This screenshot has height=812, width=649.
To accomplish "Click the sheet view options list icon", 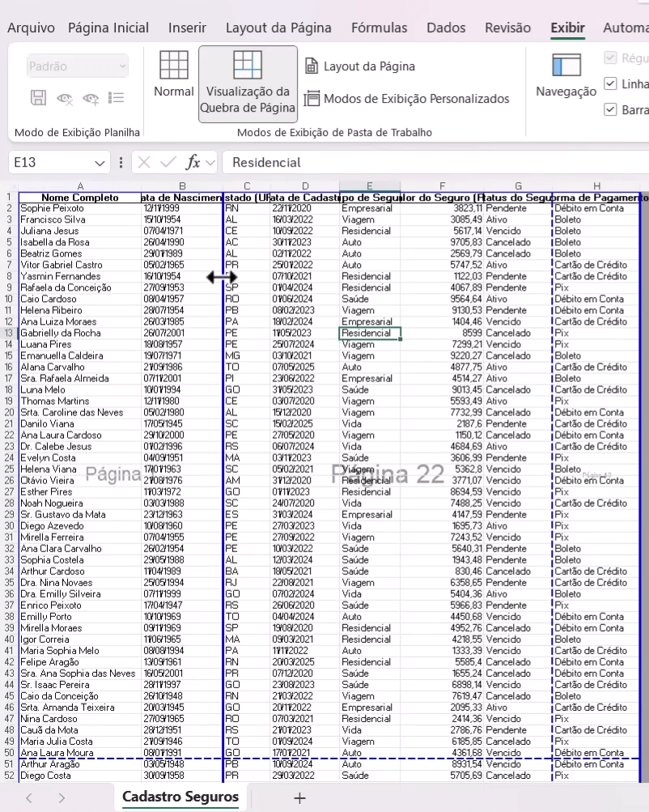I will (x=116, y=97).
